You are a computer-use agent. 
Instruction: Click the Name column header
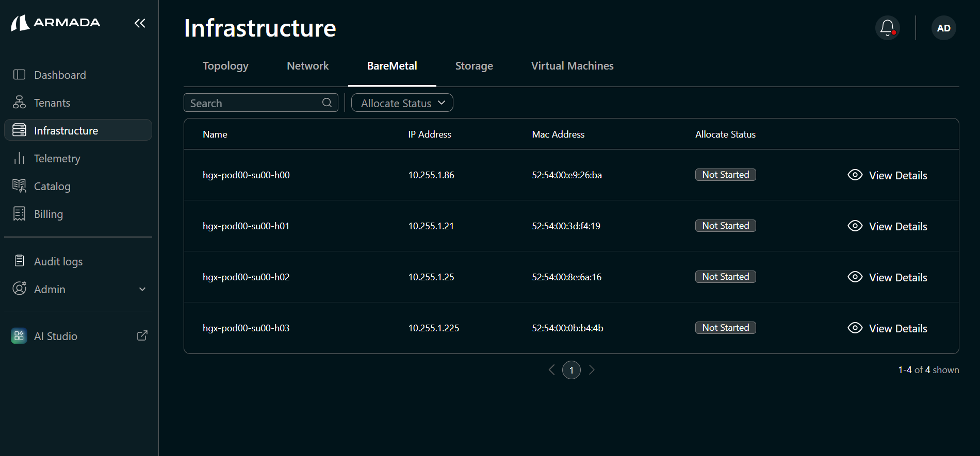(215, 134)
